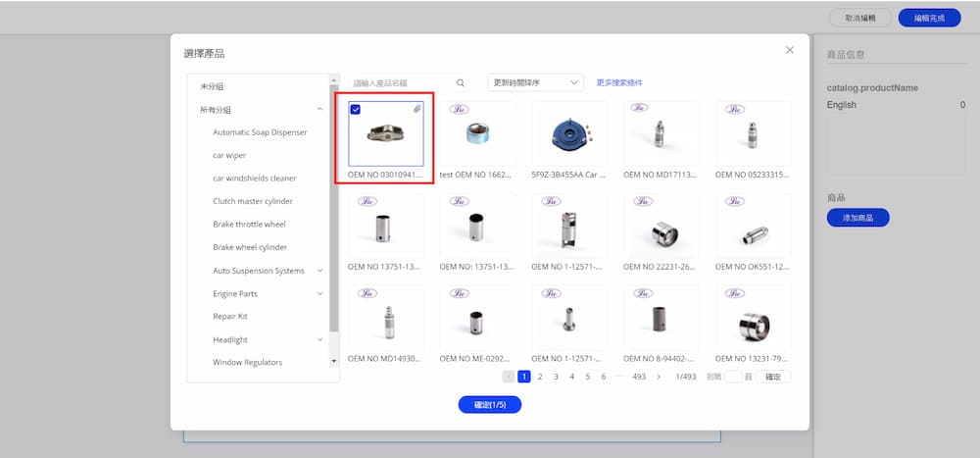Select Automatic Soap Dispenser category
Screen dimensions: 980x458
tap(260, 132)
